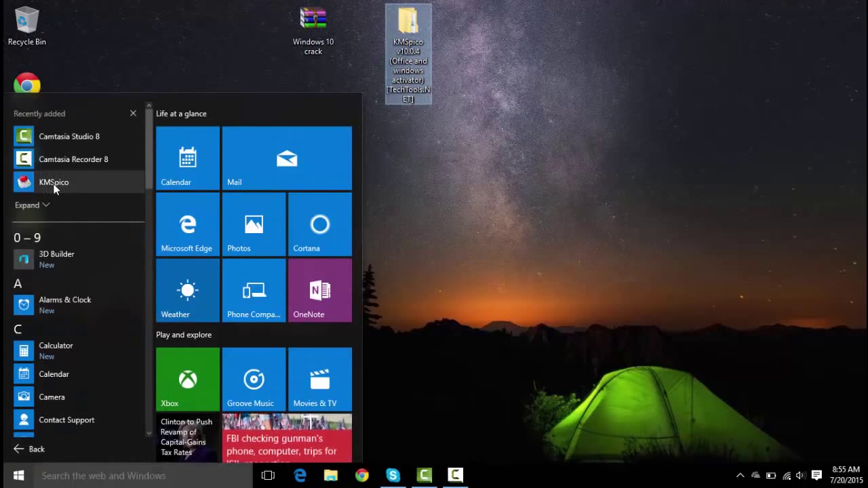
Task: Switch to Camtasia Studio on the taskbar
Action: [x=425, y=475]
